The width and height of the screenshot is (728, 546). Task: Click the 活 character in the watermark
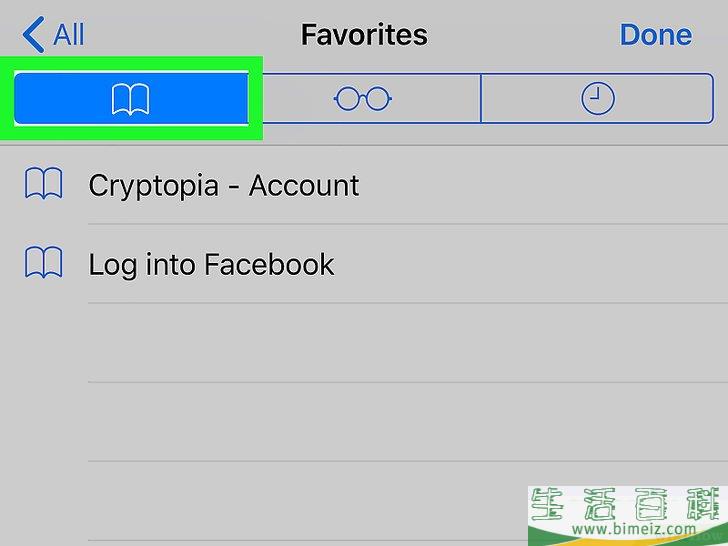(x=600, y=504)
